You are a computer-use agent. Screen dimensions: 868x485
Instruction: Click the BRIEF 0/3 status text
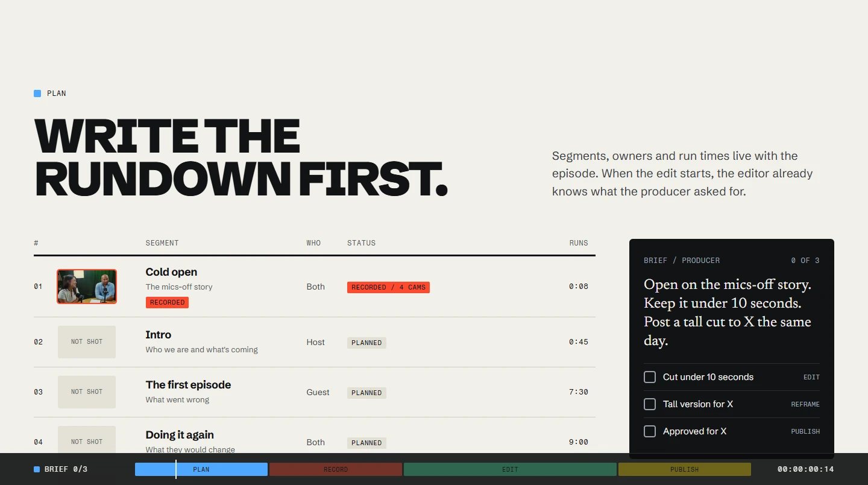click(x=66, y=469)
